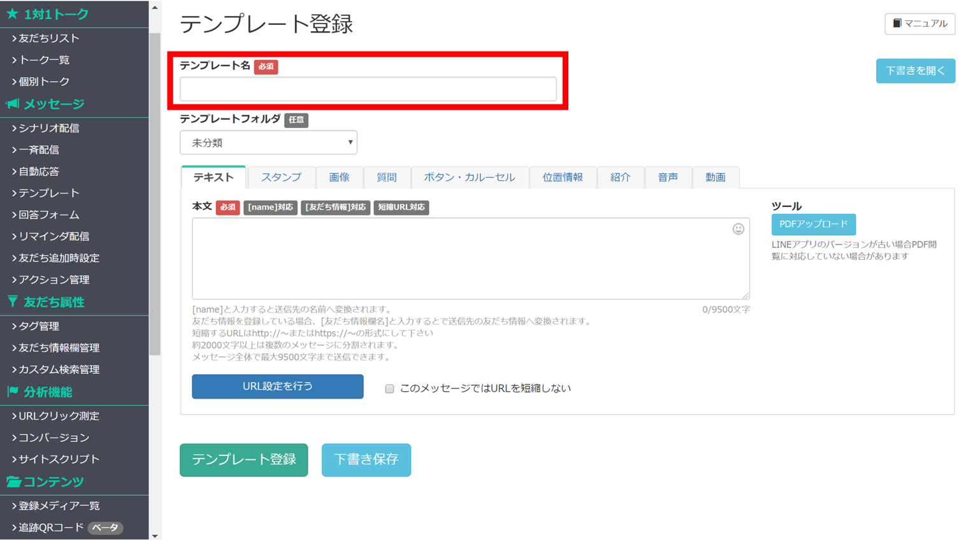
Task: Click the [友だち情報]対応 badge
Action: [x=336, y=208]
